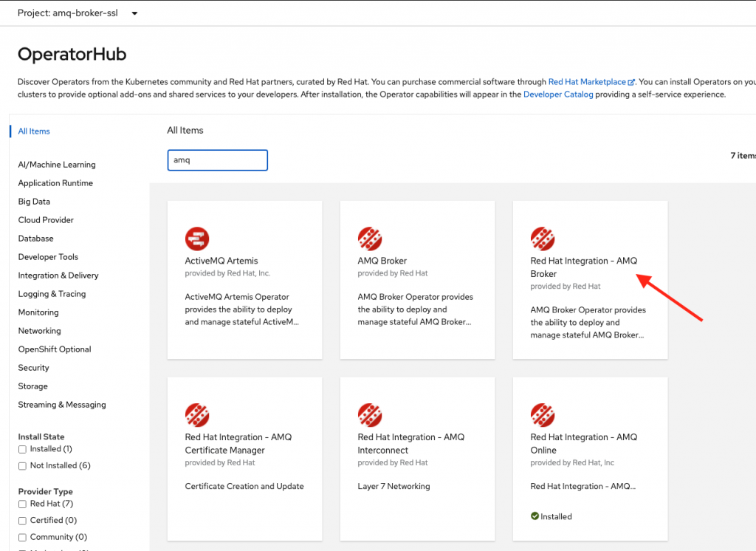756x551 pixels.
Task: Click the AMQ Certificate Manager operator icon
Action: [x=197, y=415]
